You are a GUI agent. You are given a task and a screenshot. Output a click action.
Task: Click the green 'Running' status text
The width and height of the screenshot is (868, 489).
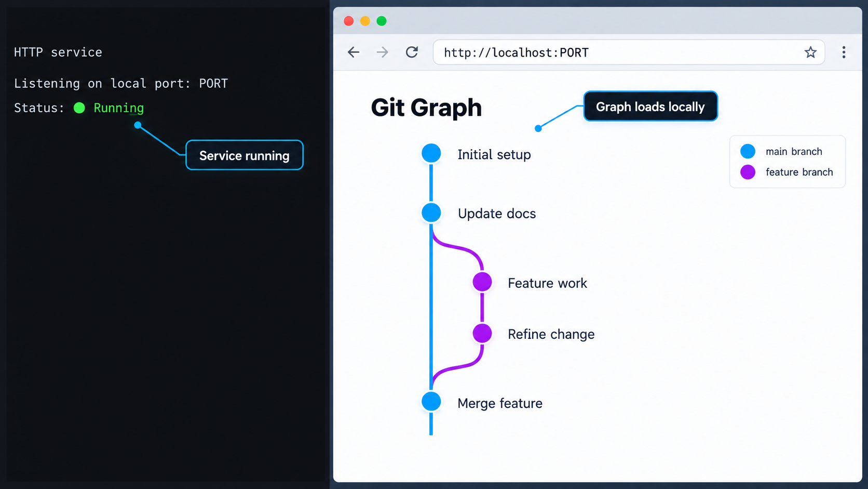[x=118, y=108]
